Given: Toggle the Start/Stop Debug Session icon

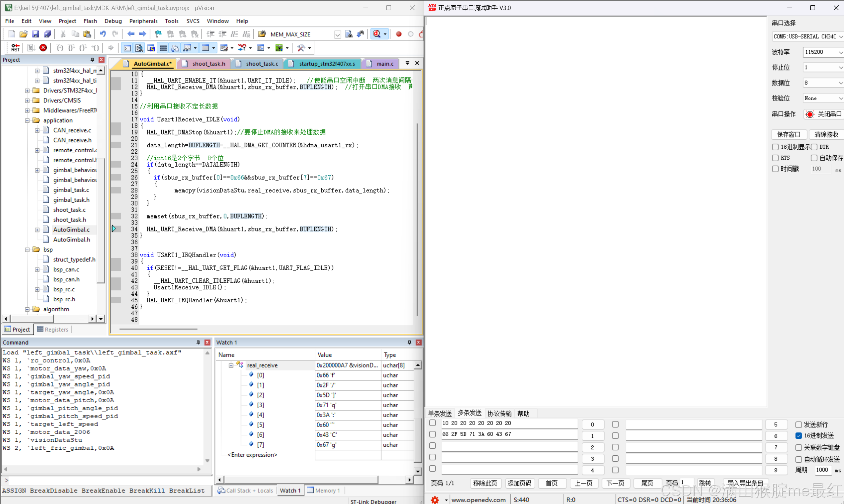Looking at the screenshot, I should 377,34.
